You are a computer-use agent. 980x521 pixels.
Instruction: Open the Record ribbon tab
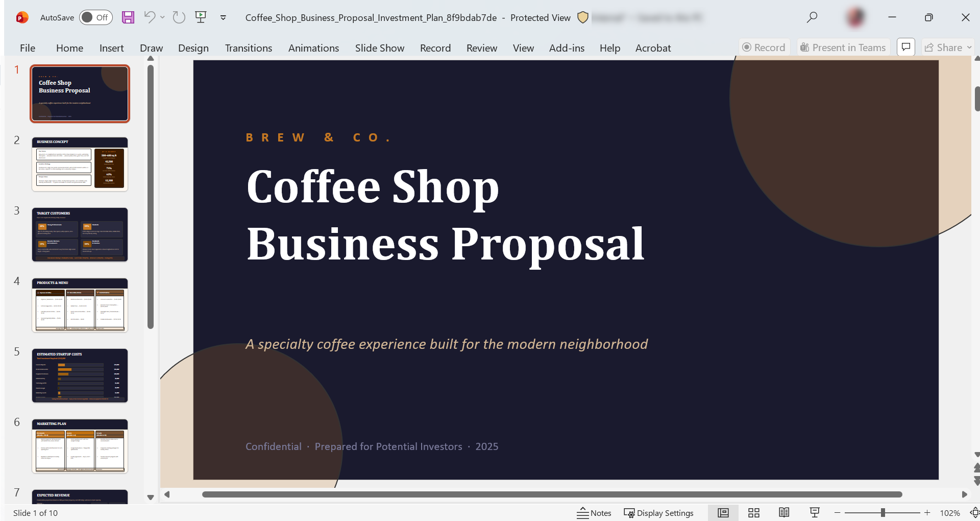coord(435,48)
